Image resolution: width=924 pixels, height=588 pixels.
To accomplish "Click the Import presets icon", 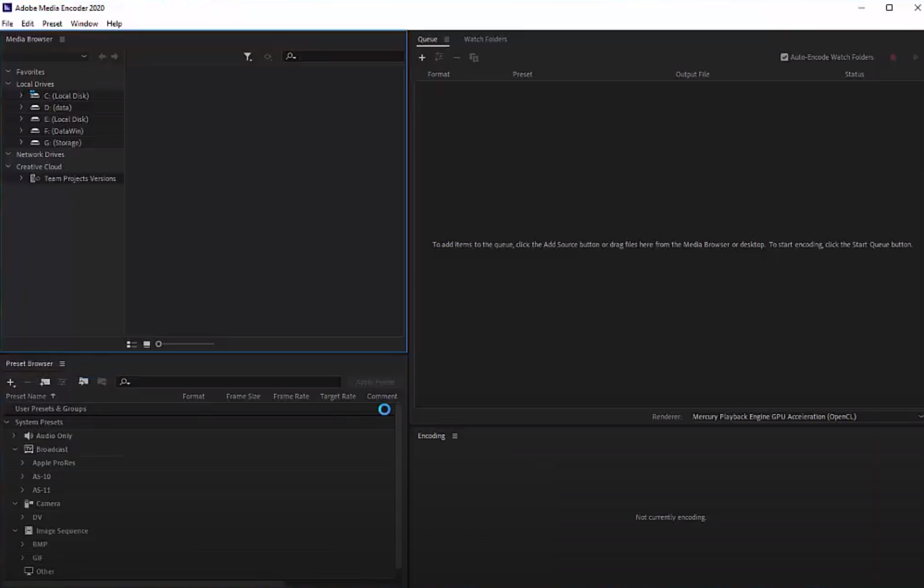I will pos(83,382).
